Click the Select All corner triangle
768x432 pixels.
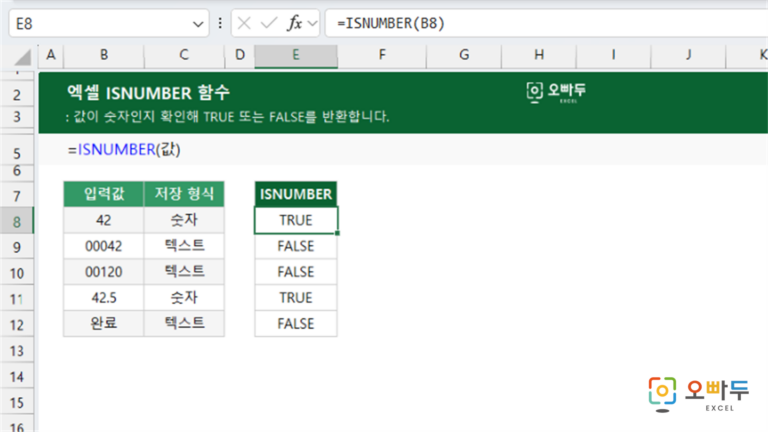[22, 57]
